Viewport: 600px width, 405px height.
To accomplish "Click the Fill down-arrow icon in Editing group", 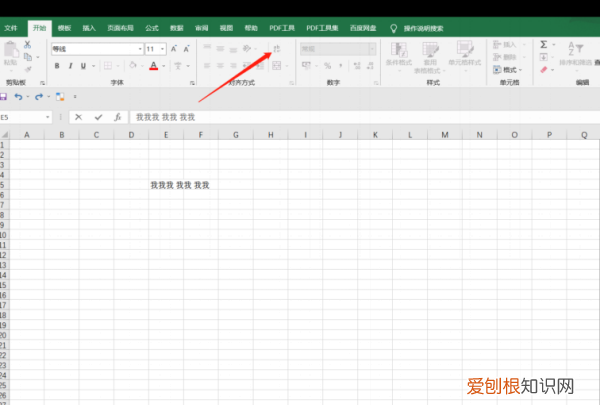I will [x=543, y=57].
